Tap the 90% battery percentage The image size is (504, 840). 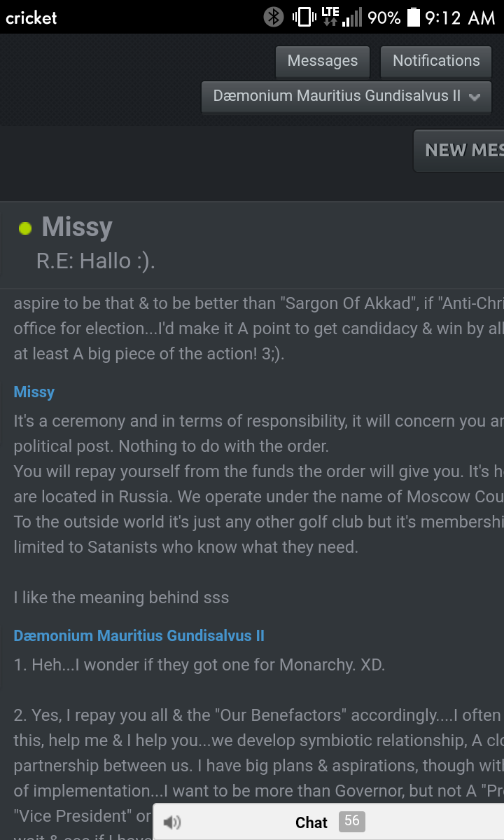pyautogui.click(x=384, y=18)
